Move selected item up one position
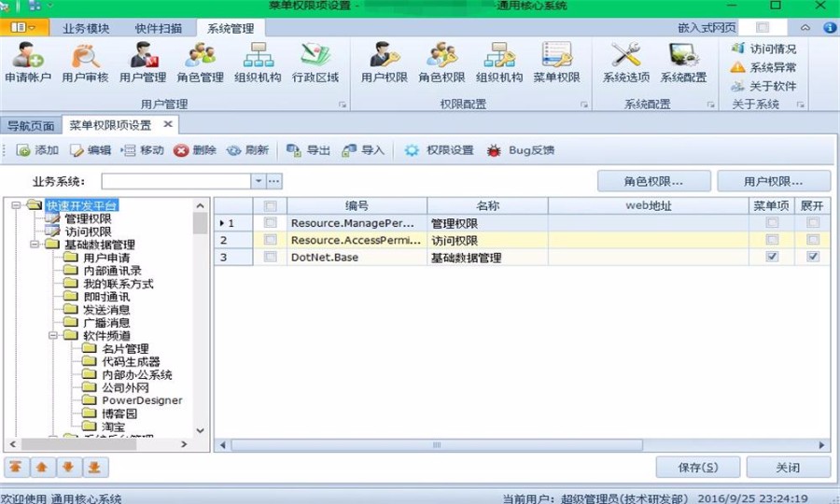The width and height of the screenshot is (840, 504). (42, 468)
